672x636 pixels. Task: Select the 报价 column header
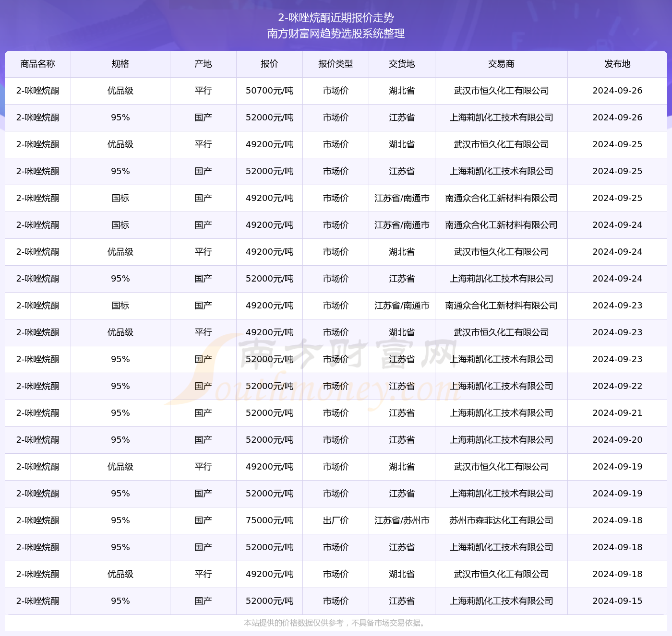pos(269,64)
